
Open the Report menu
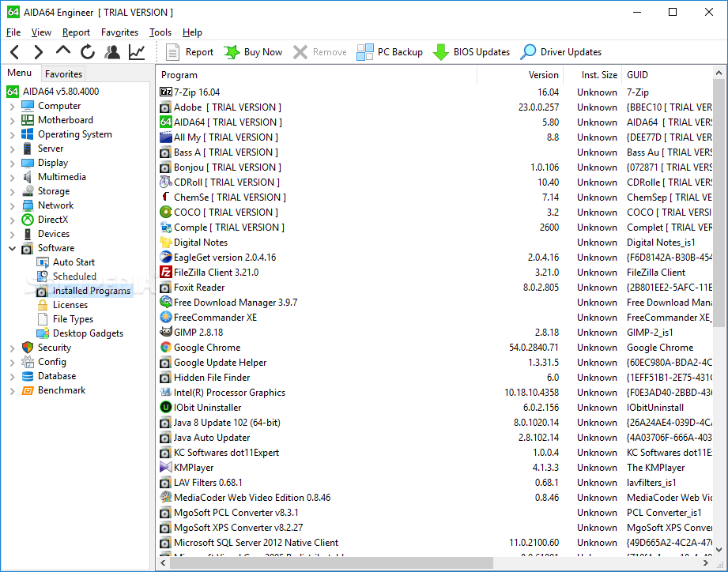coord(76,32)
